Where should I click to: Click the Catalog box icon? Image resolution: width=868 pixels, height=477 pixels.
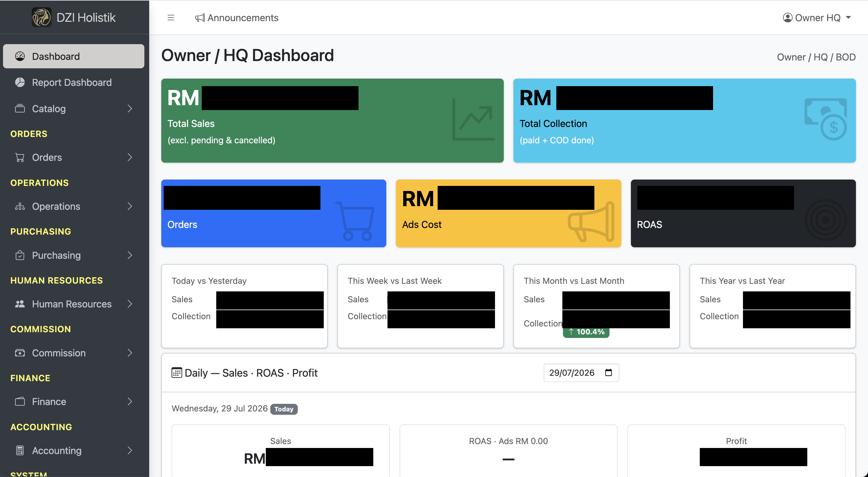[x=20, y=109]
